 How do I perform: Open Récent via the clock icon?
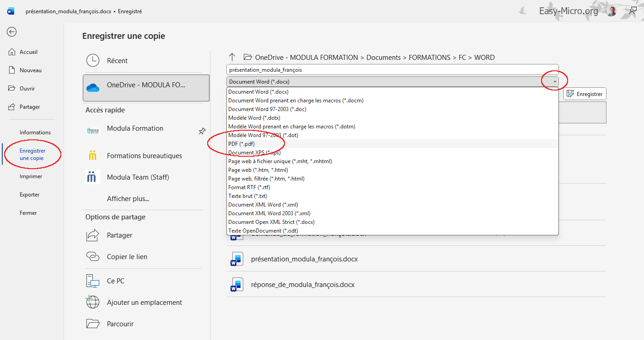point(93,61)
